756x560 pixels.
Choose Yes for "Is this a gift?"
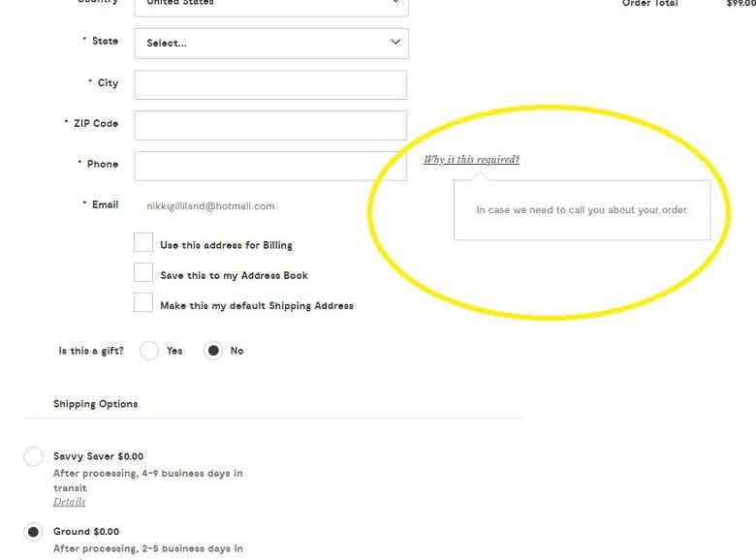point(149,351)
